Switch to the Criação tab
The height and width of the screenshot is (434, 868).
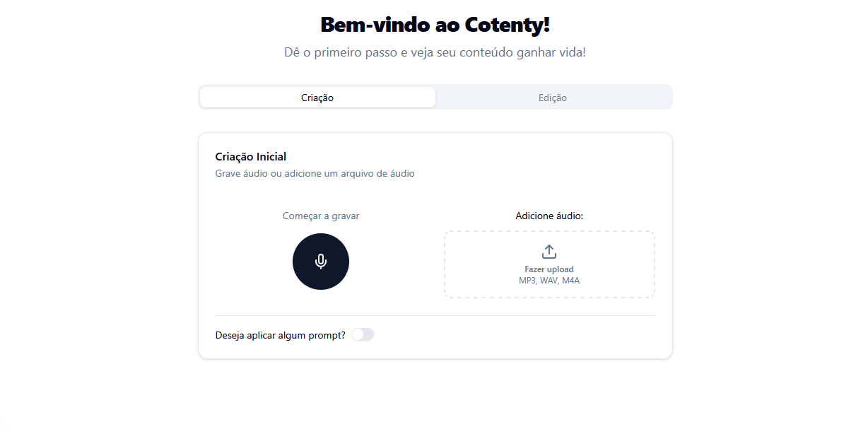pyautogui.click(x=317, y=98)
